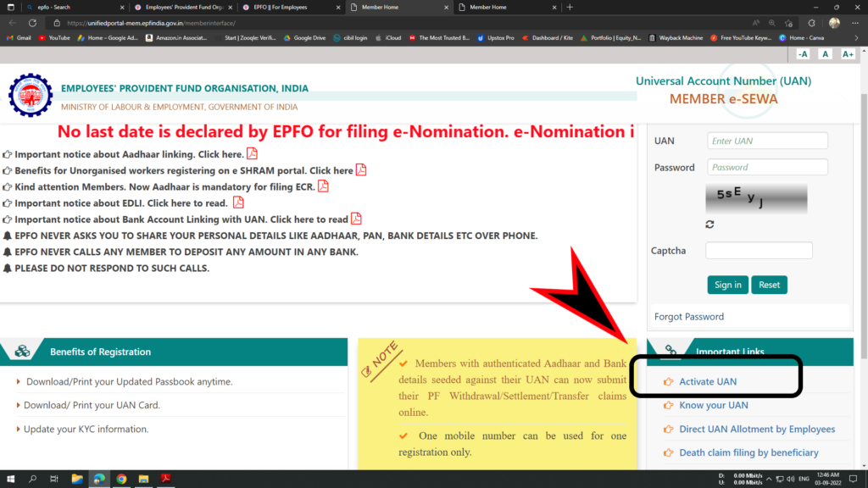868x488 pixels.
Task: Switch to second Member Home tab
Action: pos(507,7)
